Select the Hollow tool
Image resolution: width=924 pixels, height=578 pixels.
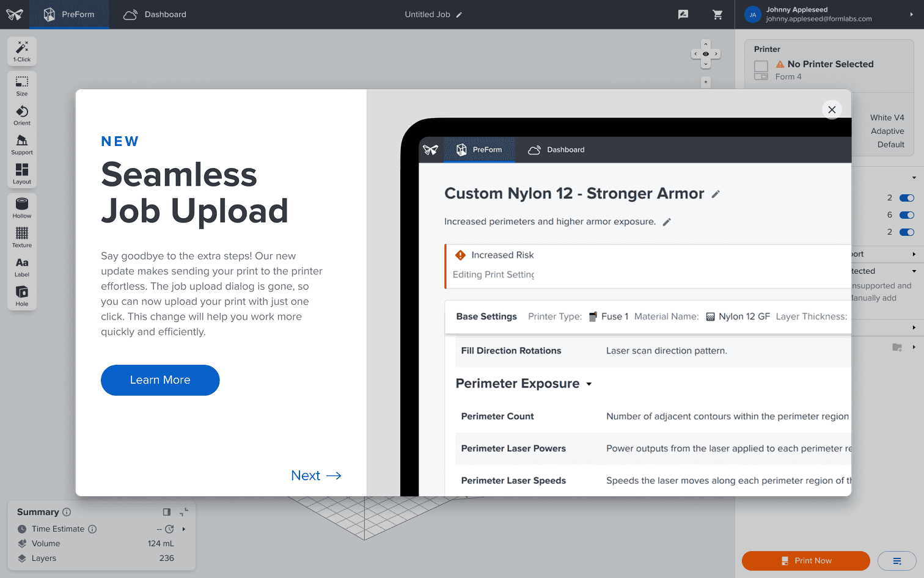click(x=22, y=208)
